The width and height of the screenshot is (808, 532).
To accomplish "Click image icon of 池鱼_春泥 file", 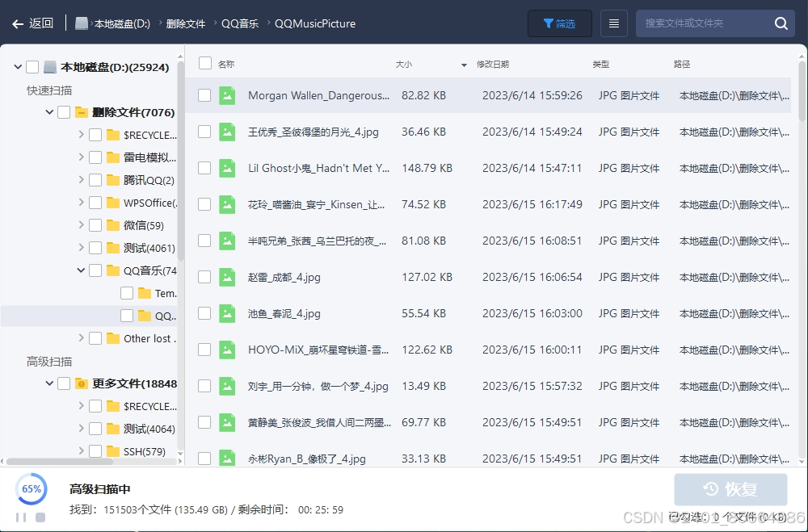I will coord(227,313).
